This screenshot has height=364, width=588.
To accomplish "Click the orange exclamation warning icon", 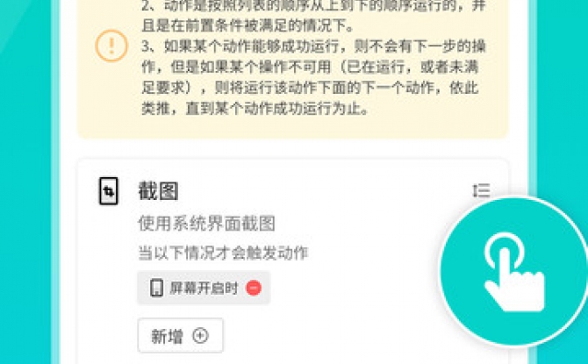I will point(111,46).
